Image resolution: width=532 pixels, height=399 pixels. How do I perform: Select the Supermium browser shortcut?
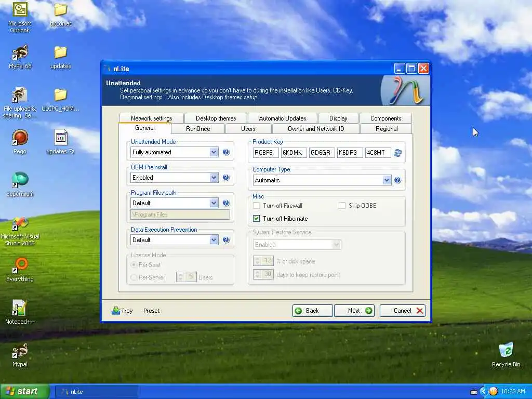pos(20,184)
